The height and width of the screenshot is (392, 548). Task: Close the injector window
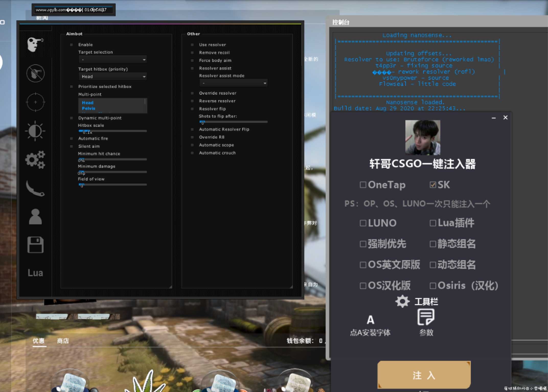pos(505,118)
